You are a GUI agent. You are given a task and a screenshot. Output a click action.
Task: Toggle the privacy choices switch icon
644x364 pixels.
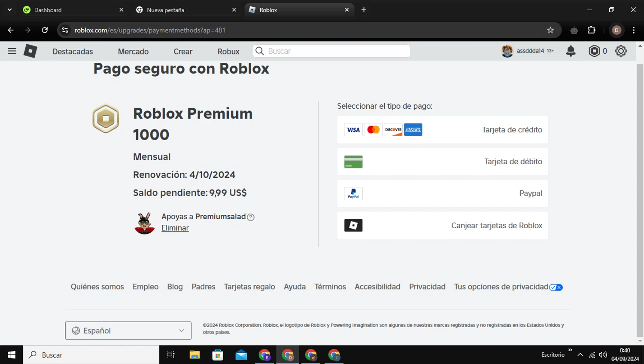[x=556, y=288]
